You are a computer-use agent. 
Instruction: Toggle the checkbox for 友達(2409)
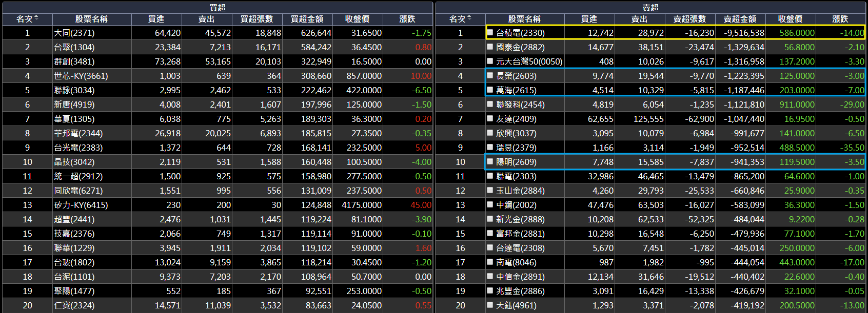(x=490, y=118)
